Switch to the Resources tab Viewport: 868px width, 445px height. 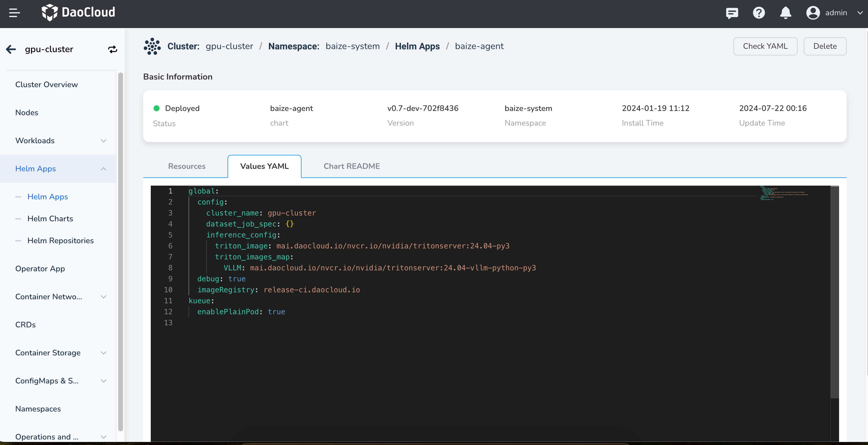tap(186, 166)
